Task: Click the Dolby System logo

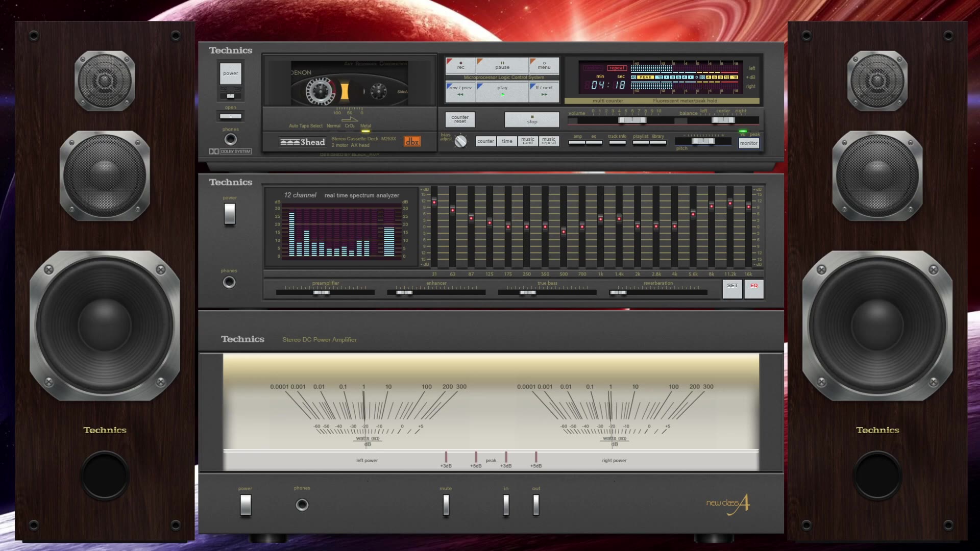Action: click(x=230, y=152)
